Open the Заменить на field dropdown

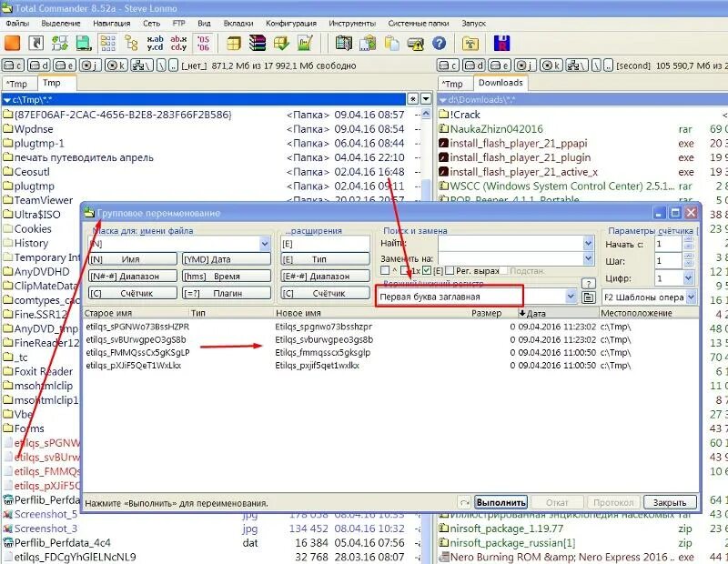tap(588, 258)
